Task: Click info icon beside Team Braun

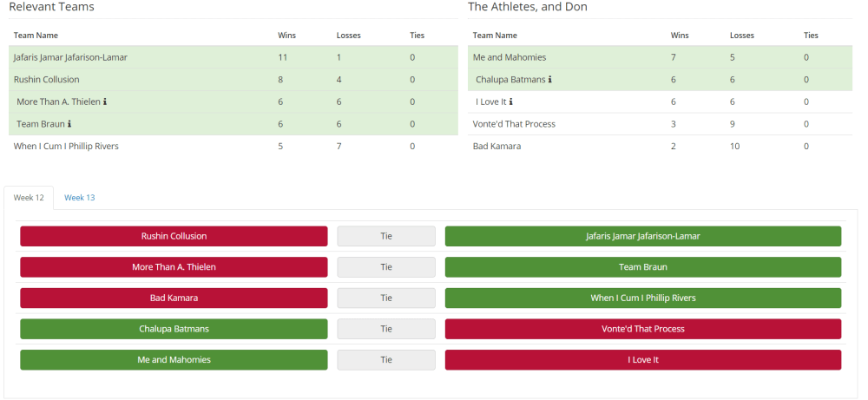Action: (69, 124)
